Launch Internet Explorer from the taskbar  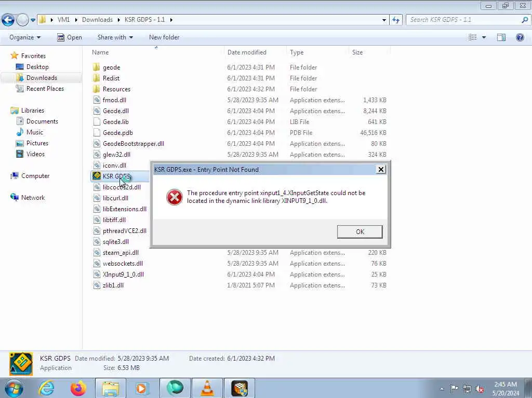pos(46,389)
